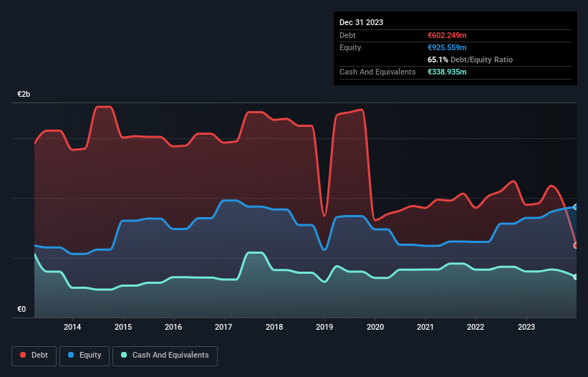Click the teal Cash legend dot

124,355
